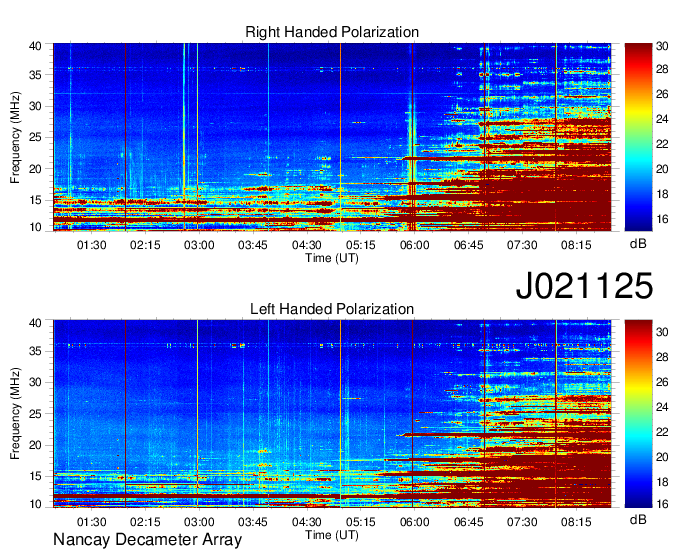The width and height of the screenshot is (680, 552).
Task: Click the Right Handed plot's color scale bar
Action: coord(638,137)
